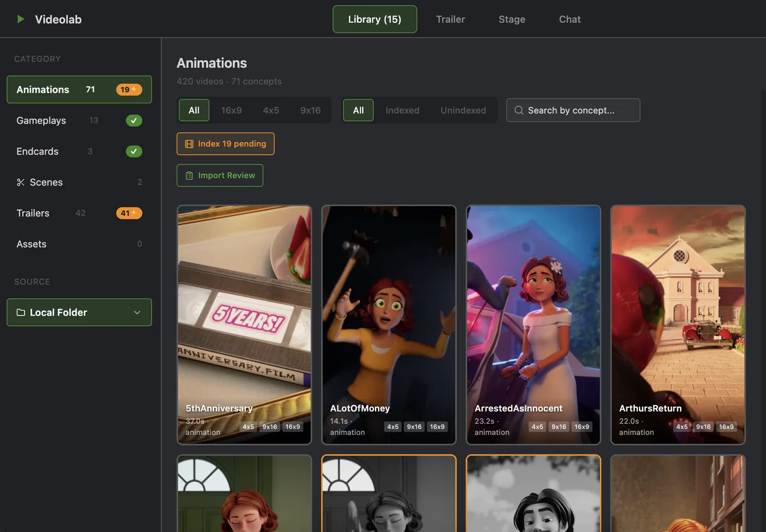Screen dimensions: 766x532
Task: Click the 4x5 tag on 5thAnniversary
Action: (248, 427)
